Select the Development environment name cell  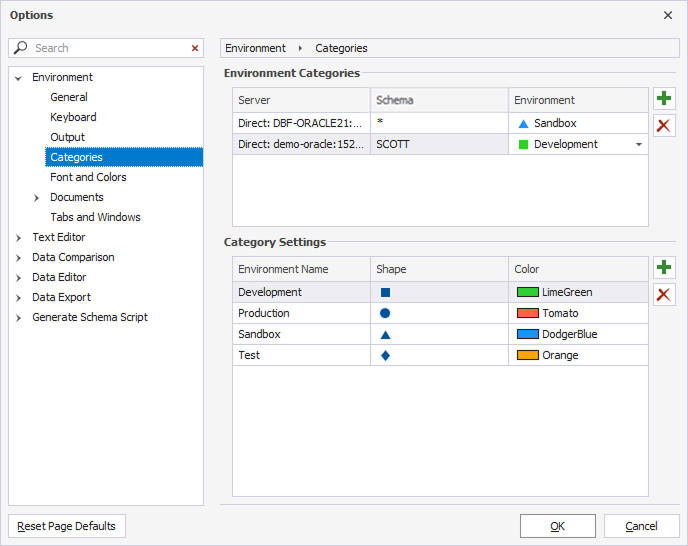point(301,292)
